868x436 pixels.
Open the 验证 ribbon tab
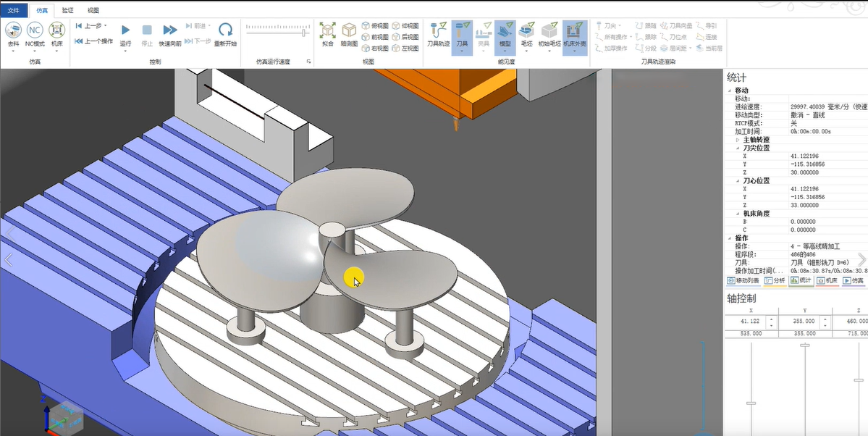pos(67,10)
